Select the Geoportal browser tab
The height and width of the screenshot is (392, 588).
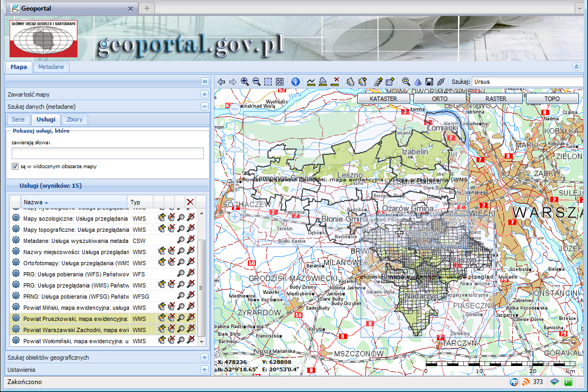(x=72, y=8)
